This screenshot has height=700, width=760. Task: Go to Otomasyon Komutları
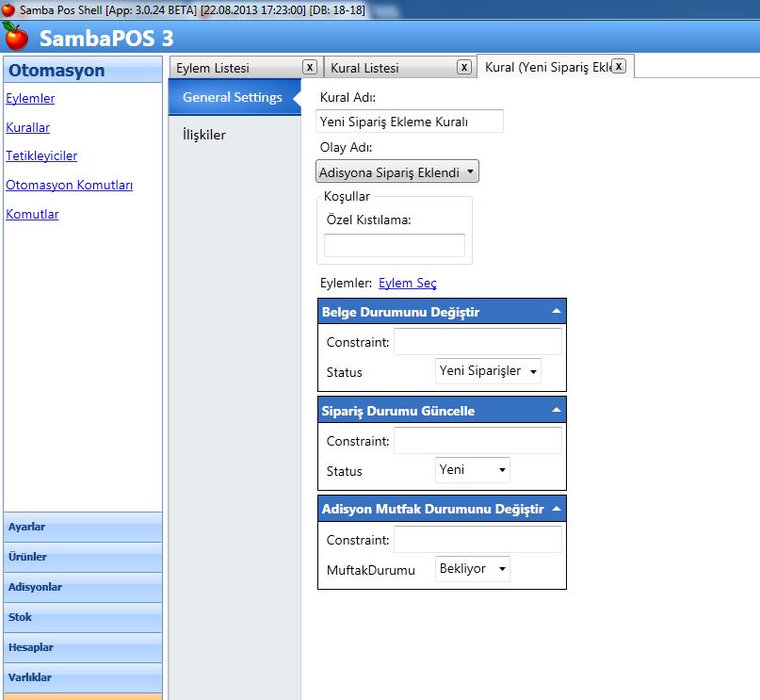pos(69,185)
